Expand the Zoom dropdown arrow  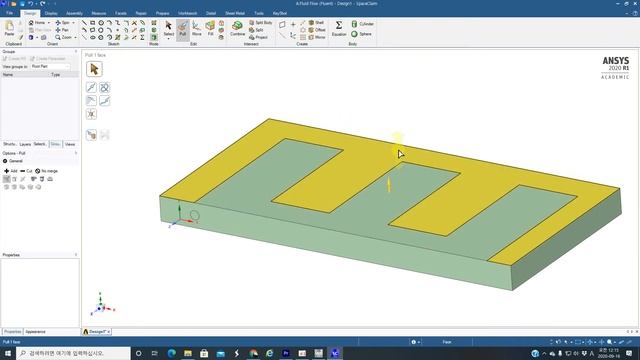point(75,37)
